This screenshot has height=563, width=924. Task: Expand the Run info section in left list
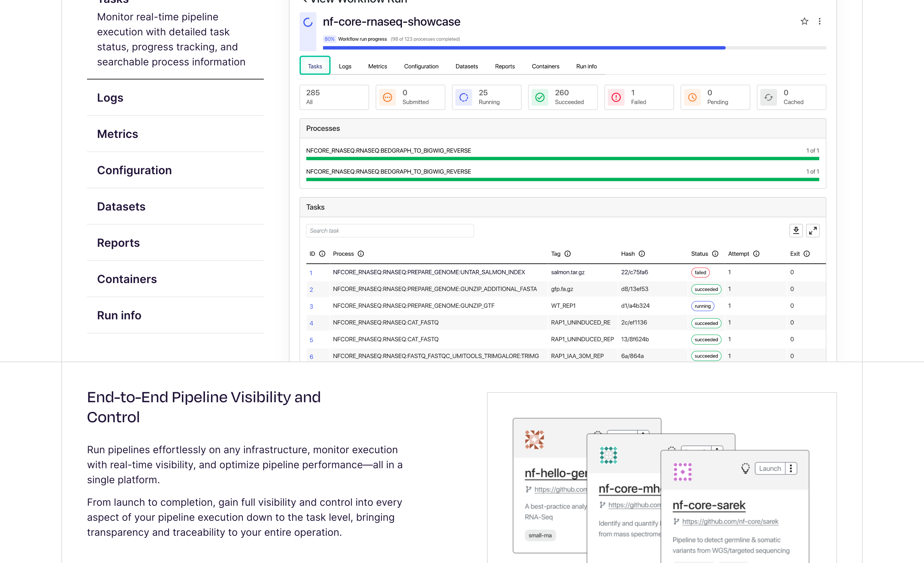(x=175, y=315)
